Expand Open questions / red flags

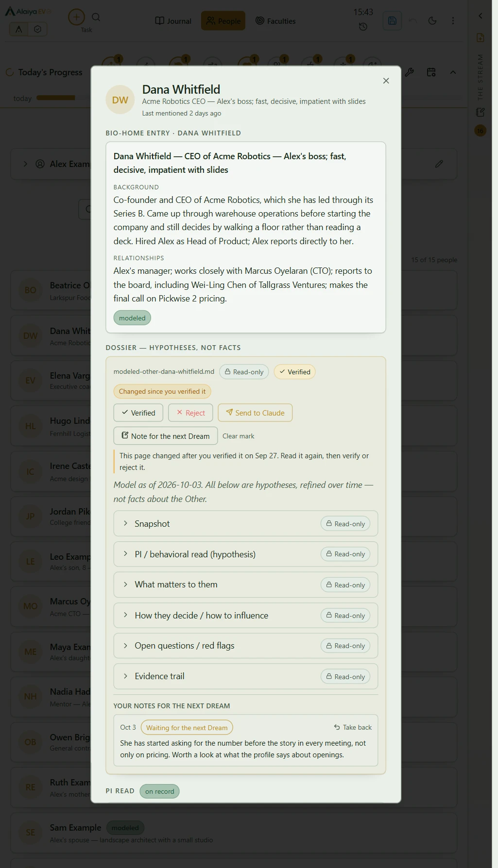[246, 646]
